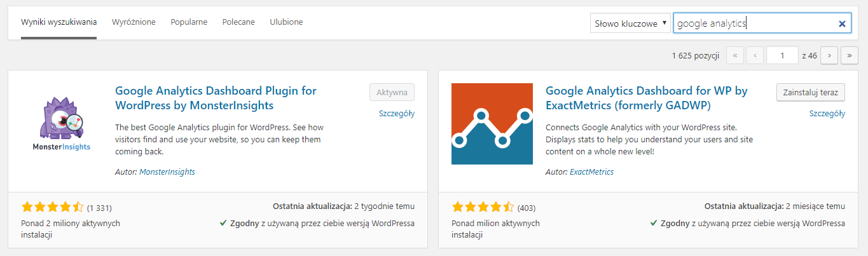Click the star rating of ExactMetrics plugin
This screenshot has height=256, width=868.
tap(483, 207)
